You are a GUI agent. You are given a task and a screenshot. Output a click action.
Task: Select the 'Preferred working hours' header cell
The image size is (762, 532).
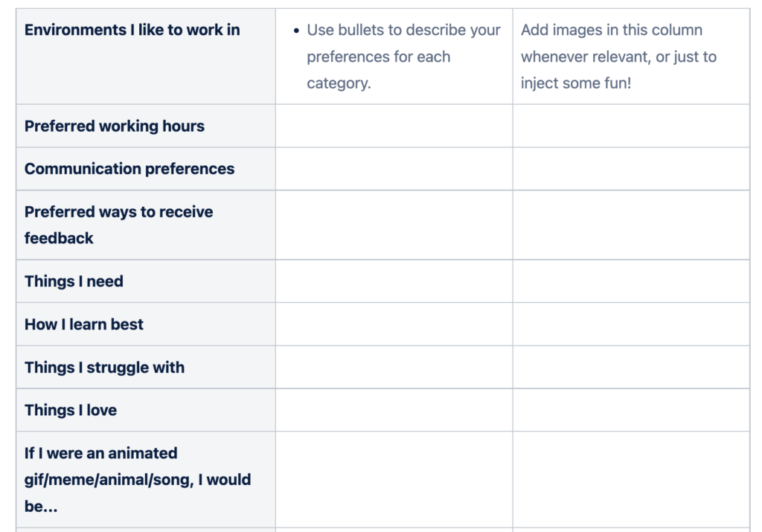(x=115, y=126)
